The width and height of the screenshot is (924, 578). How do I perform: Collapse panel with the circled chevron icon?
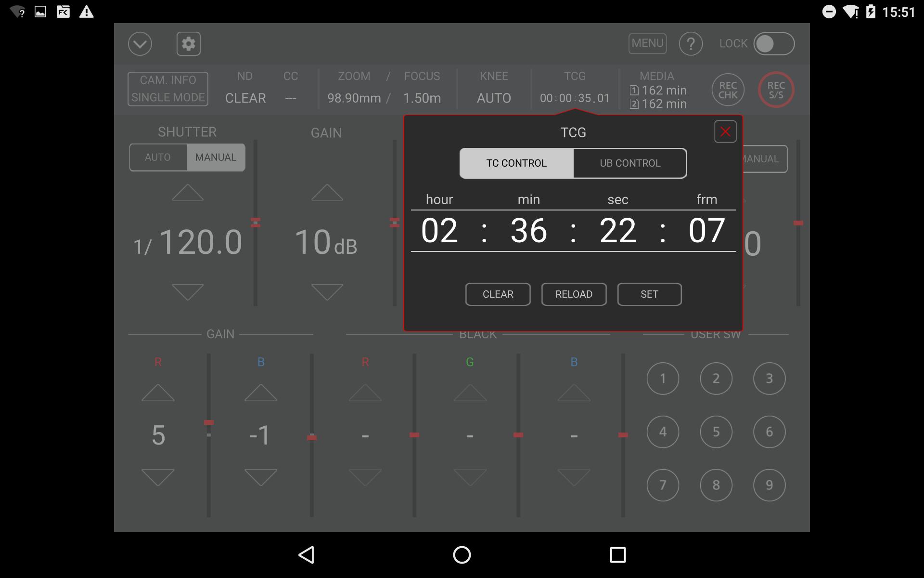click(x=140, y=44)
